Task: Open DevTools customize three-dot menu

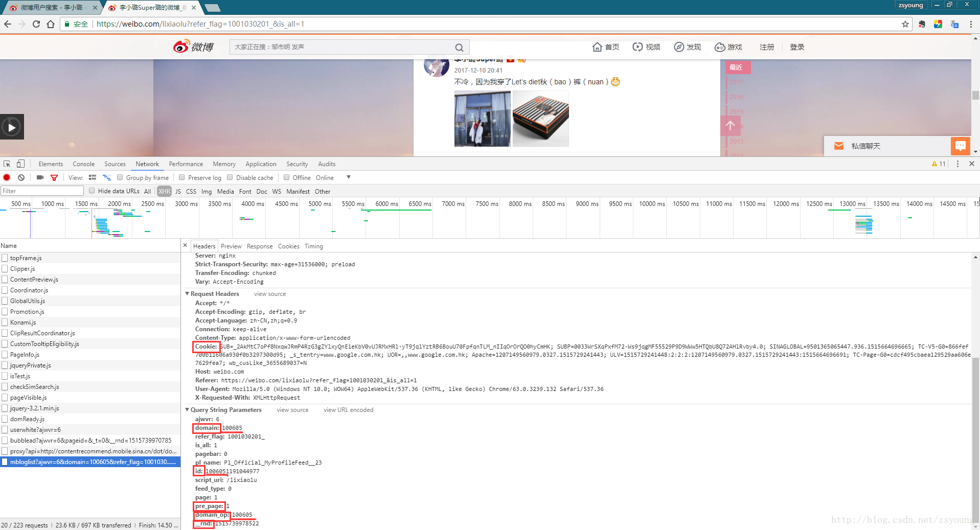Action: [x=958, y=164]
